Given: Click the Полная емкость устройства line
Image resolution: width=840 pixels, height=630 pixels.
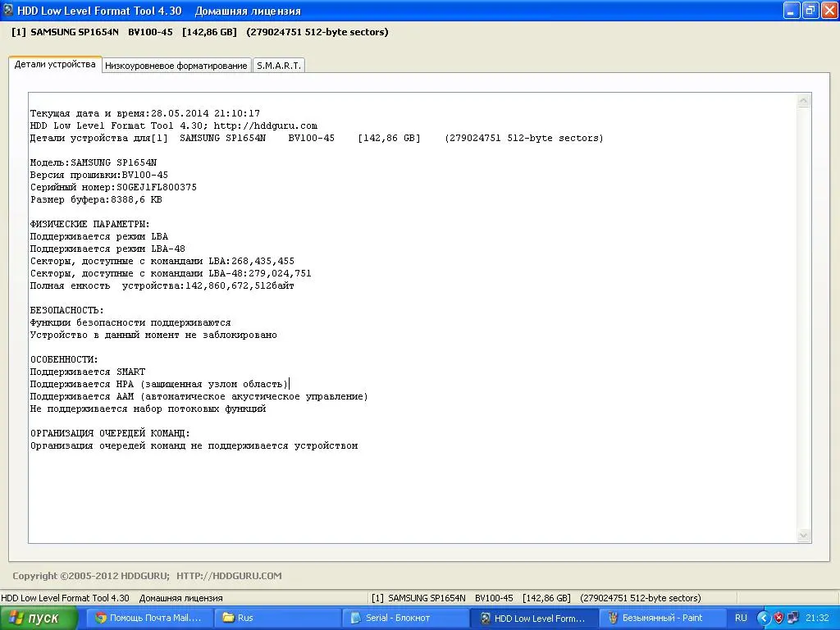Looking at the screenshot, I should pos(162,286).
